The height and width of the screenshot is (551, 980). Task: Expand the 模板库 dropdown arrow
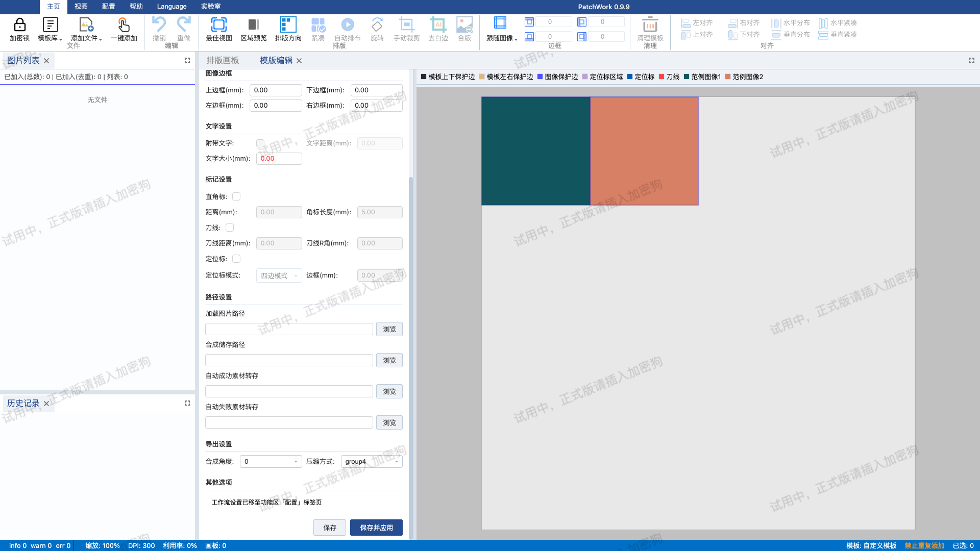pos(61,39)
